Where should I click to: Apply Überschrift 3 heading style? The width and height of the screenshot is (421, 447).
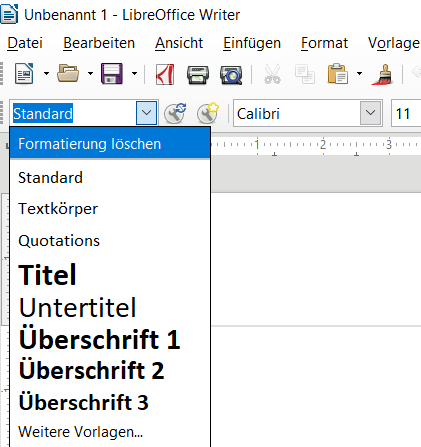coord(110,402)
